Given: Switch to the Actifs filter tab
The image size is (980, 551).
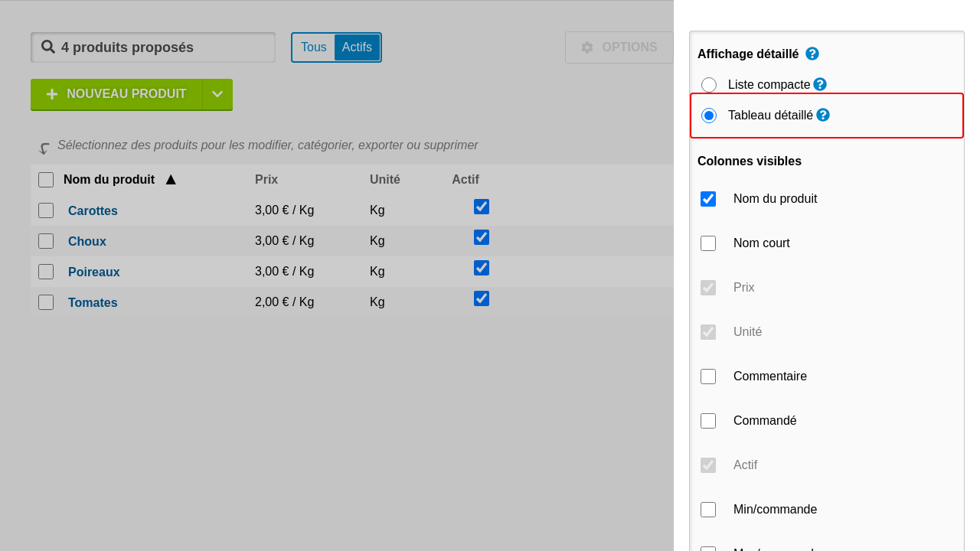Looking at the screenshot, I should pos(357,47).
